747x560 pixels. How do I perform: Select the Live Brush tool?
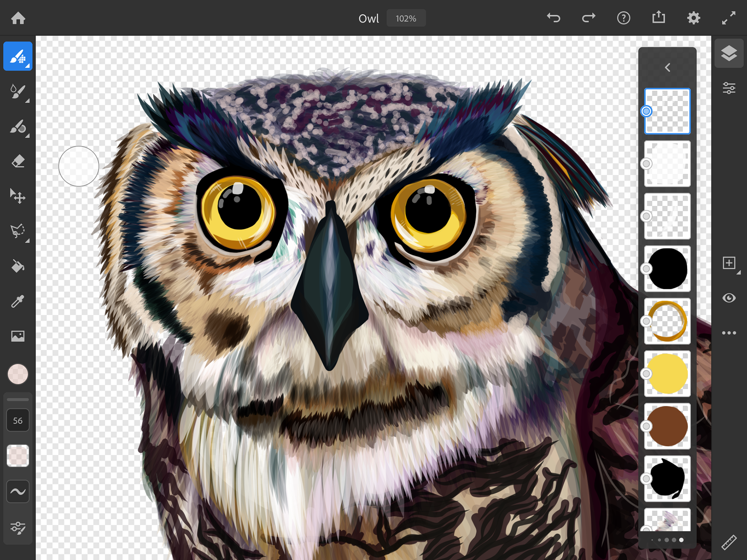point(18,92)
